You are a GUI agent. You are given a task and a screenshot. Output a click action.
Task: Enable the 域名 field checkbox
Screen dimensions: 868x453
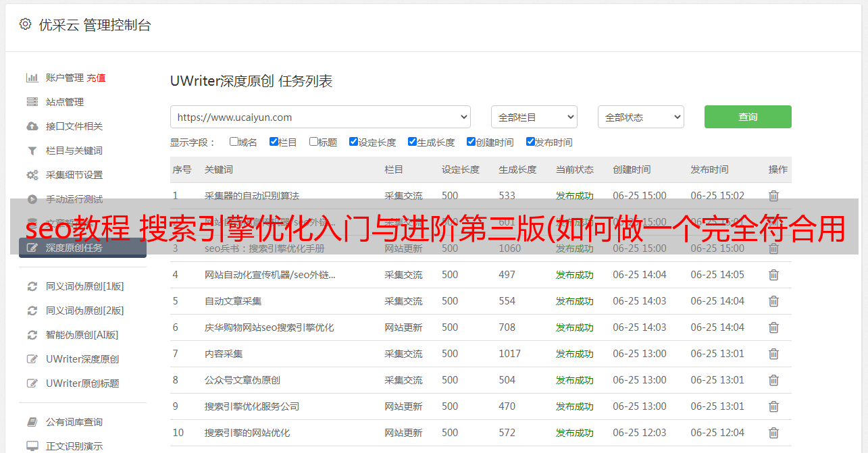pos(234,142)
